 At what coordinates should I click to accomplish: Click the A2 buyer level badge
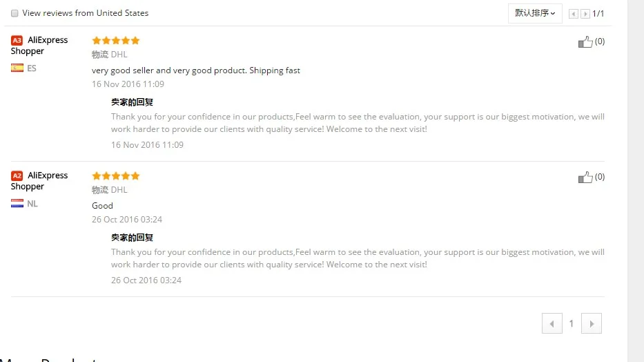click(x=17, y=175)
